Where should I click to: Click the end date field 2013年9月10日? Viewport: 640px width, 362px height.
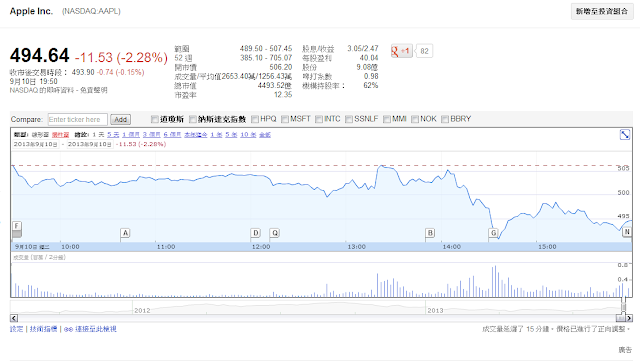89,144
